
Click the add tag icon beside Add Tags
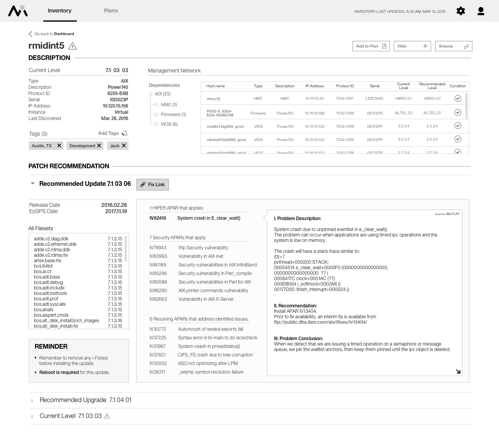point(124,133)
